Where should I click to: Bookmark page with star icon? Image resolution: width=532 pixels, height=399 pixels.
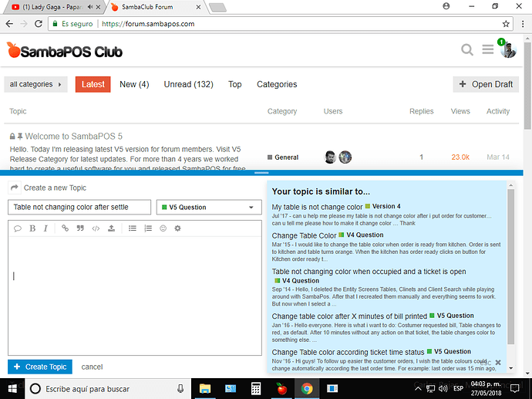(506, 24)
